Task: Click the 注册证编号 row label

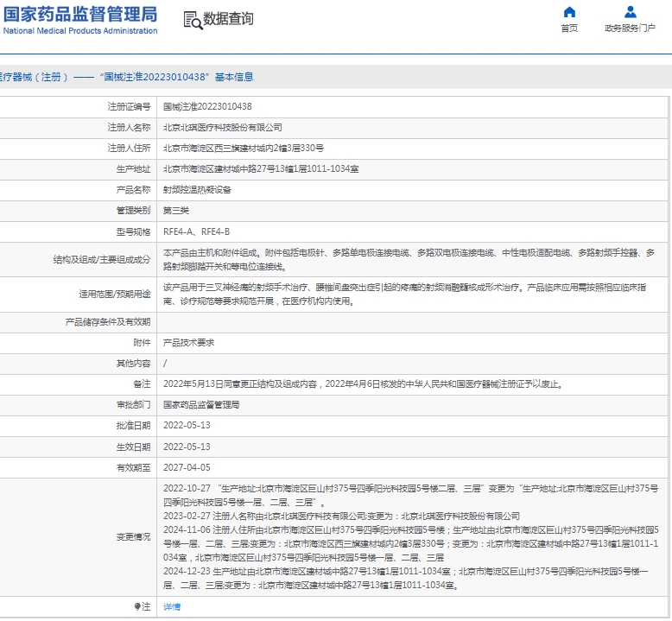Action: tap(129, 107)
